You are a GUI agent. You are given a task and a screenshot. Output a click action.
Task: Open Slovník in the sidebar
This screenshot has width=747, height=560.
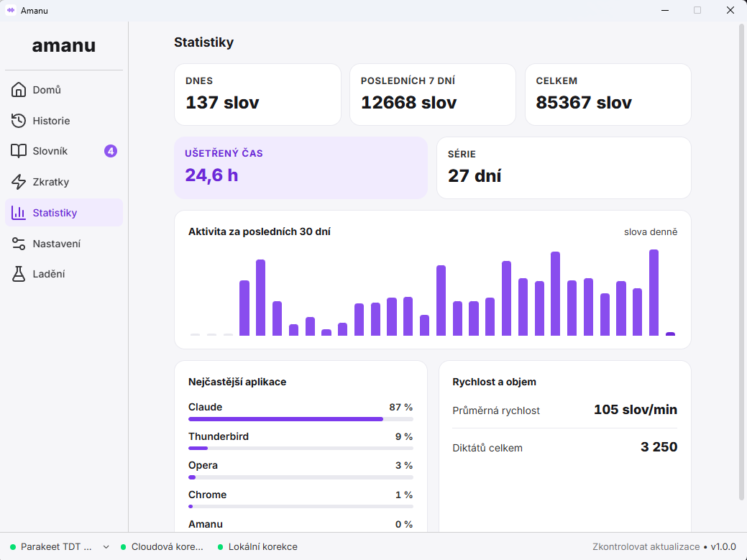[x=64, y=151]
